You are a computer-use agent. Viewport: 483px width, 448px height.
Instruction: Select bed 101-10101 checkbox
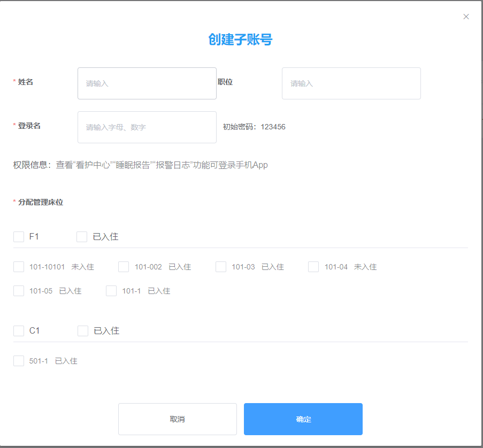[19, 266]
